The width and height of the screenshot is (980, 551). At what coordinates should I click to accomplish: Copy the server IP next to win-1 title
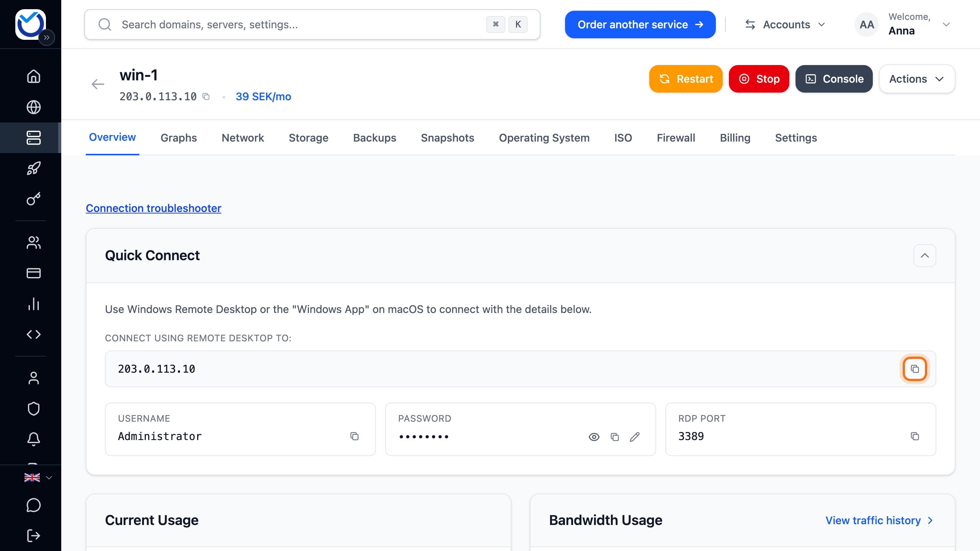(206, 96)
